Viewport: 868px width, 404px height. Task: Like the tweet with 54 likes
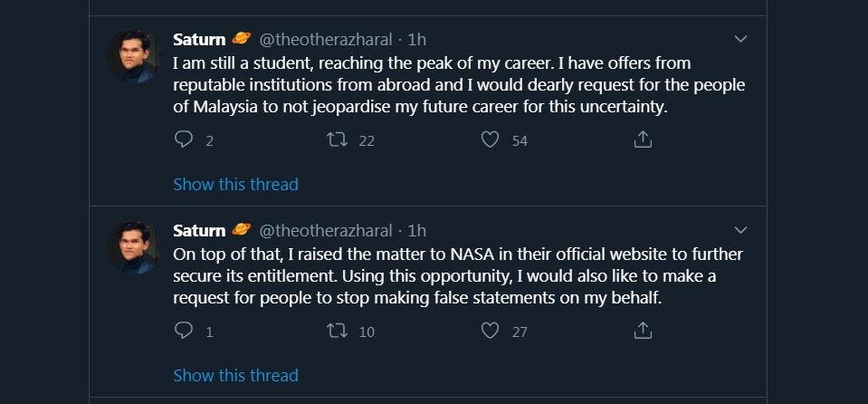click(x=491, y=139)
